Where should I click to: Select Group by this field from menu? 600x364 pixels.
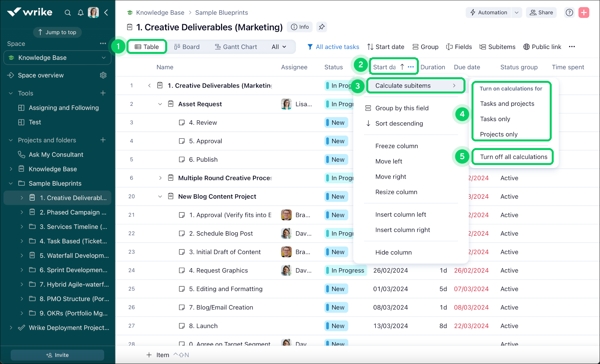(x=402, y=108)
